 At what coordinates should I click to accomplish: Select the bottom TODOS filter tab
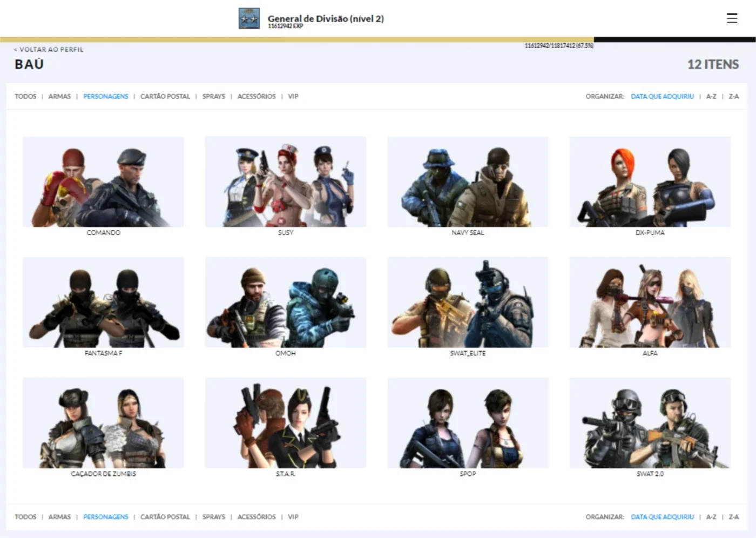(x=25, y=516)
